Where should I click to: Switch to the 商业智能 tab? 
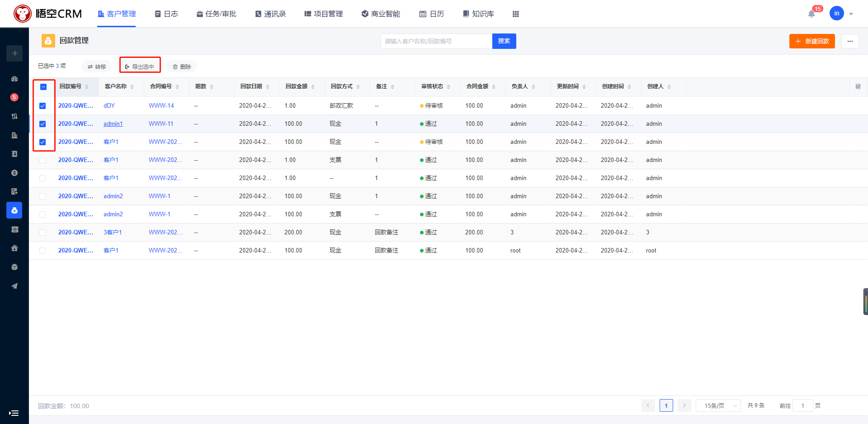tap(381, 14)
